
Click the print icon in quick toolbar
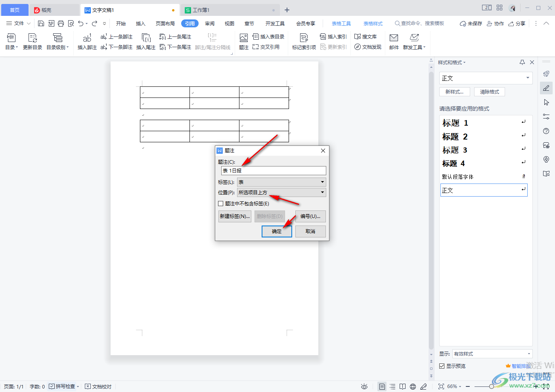point(61,24)
